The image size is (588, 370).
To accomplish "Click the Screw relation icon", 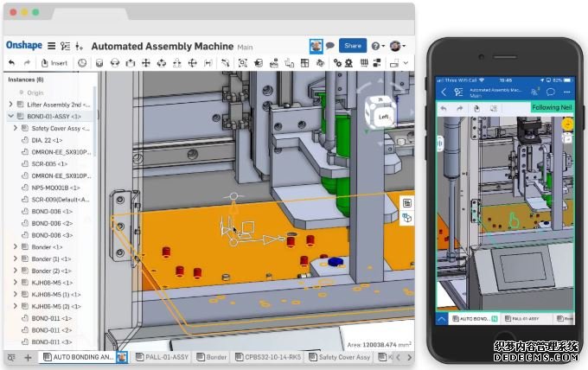I will (x=364, y=63).
